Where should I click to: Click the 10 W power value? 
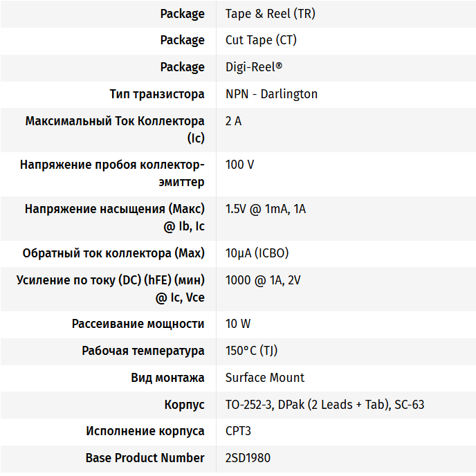[238, 324]
